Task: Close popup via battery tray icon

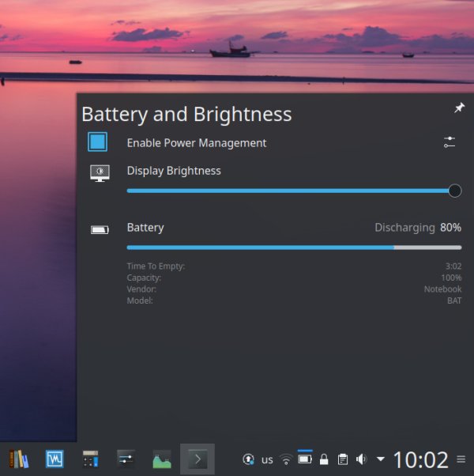Action: (305, 459)
